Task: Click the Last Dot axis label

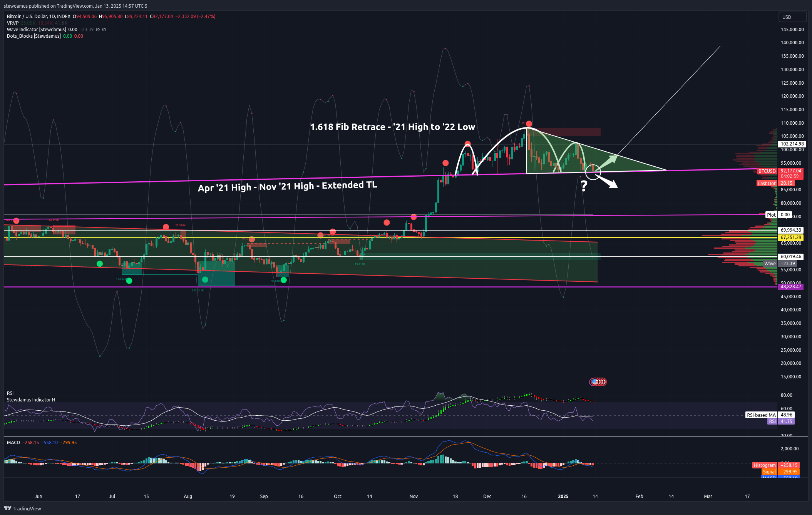Action: click(x=767, y=183)
